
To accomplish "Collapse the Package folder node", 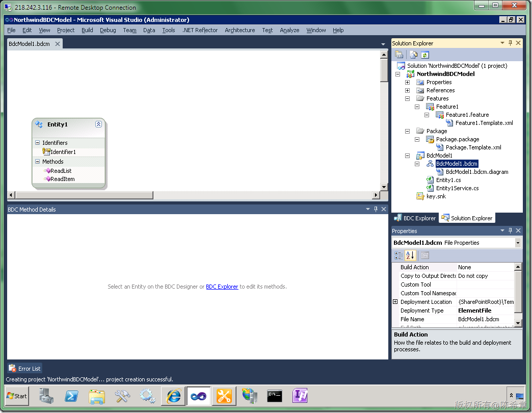I will click(407, 131).
